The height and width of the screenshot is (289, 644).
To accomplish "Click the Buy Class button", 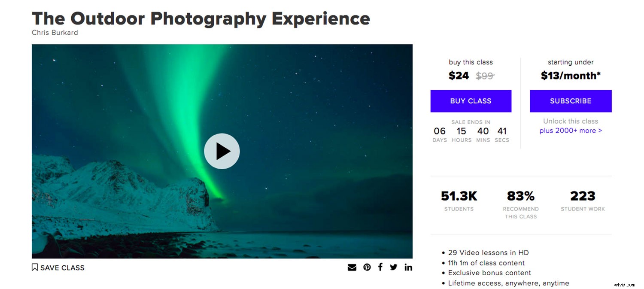I will pos(471,101).
